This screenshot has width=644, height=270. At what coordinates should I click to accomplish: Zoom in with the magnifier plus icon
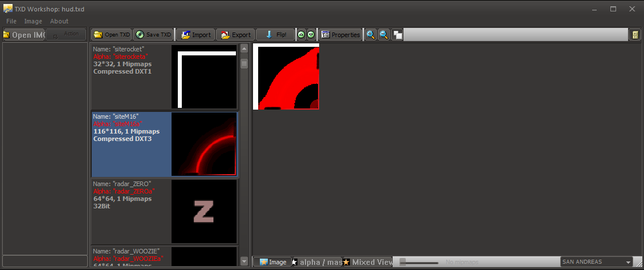370,35
